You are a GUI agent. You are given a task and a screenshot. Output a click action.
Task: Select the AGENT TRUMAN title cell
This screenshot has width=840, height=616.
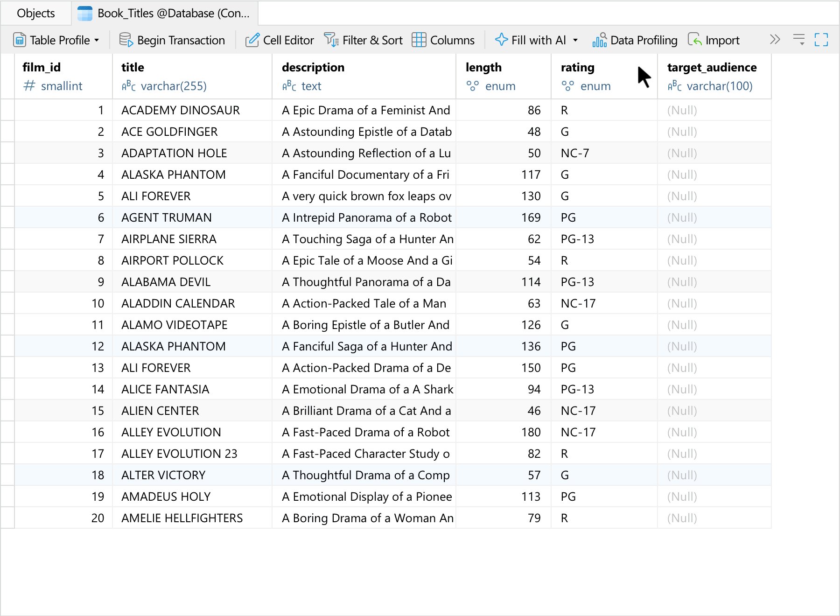pyautogui.click(x=192, y=217)
